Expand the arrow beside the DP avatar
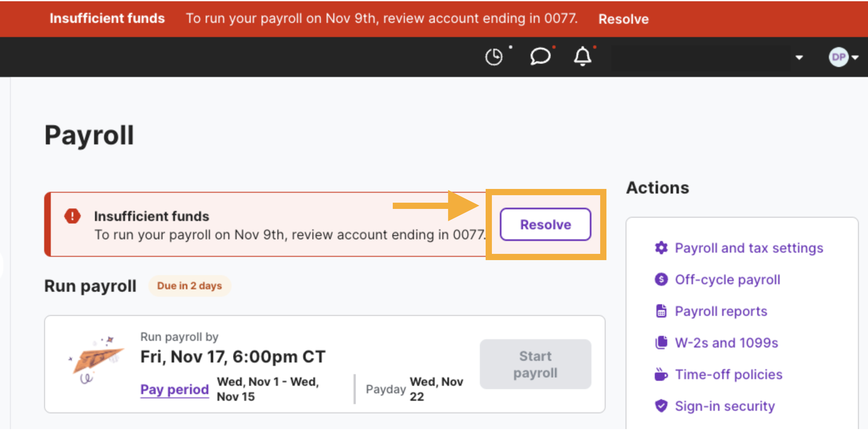This screenshot has width=868, height=432. 855,57
